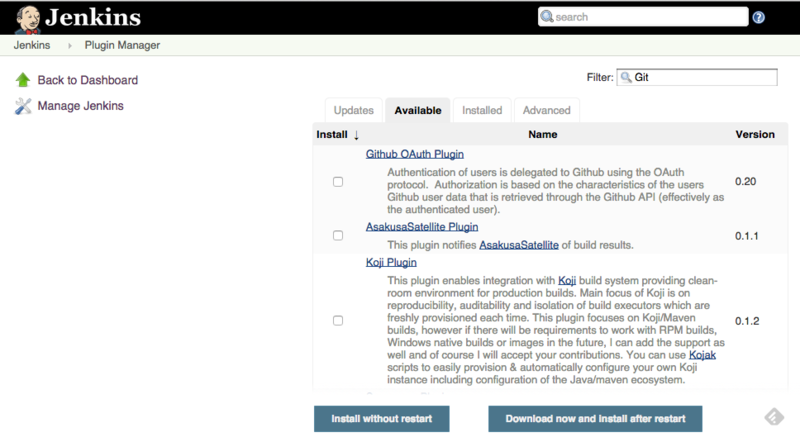Click Install without restart button

pos(382,419)
